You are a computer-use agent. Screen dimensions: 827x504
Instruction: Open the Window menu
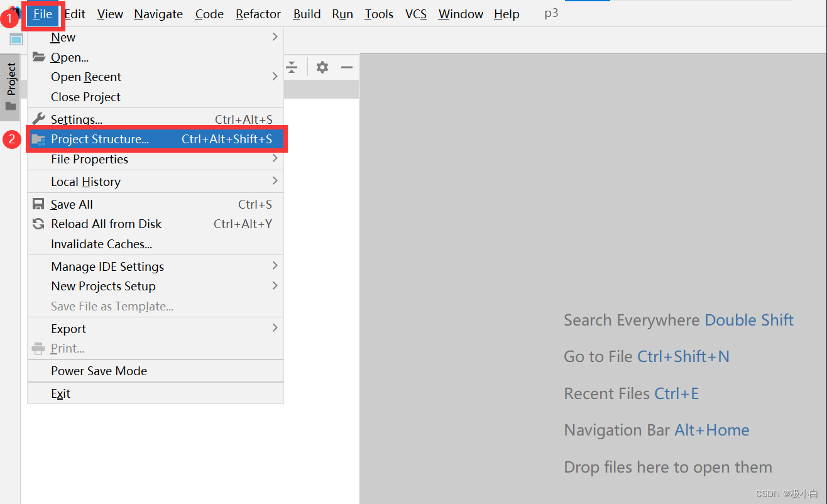pyautogui.click(x=461, y=14)
